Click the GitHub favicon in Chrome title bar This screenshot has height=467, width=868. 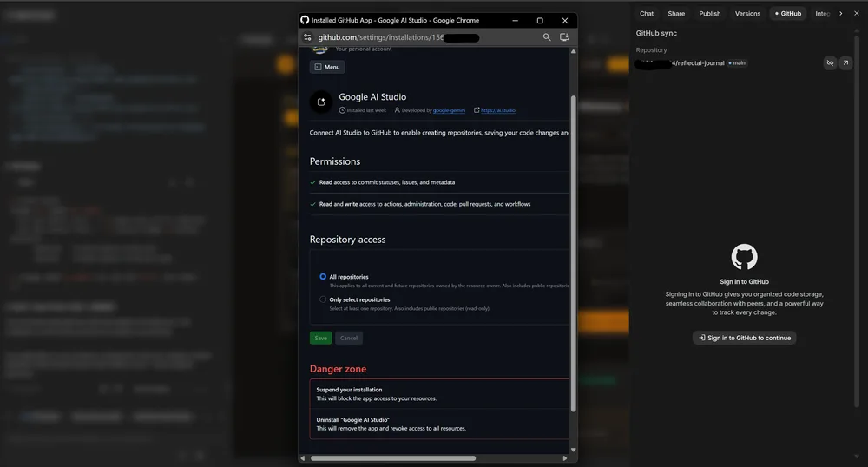[x=305, y=20]
